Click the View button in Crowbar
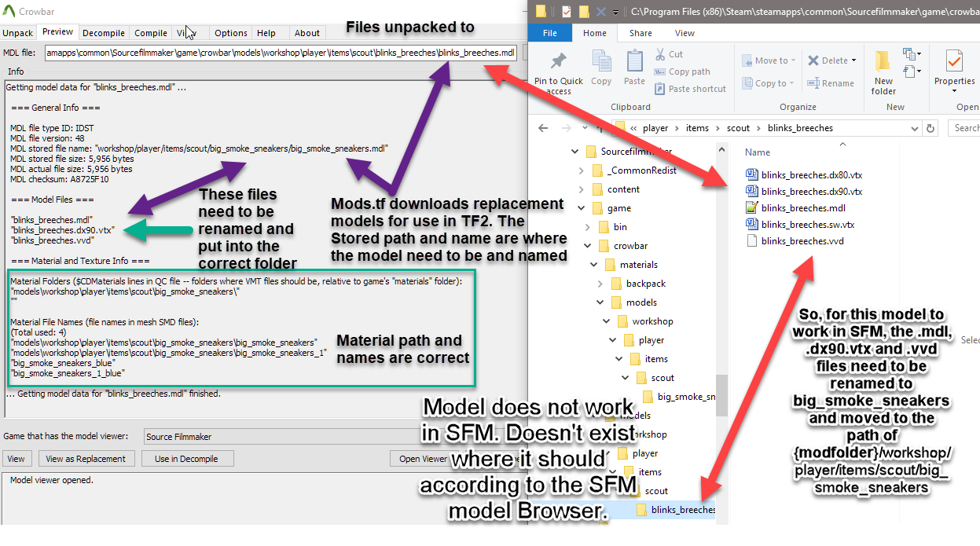Image resolution: width=980 pixels, height=546 pixels. tap(17, 459)
